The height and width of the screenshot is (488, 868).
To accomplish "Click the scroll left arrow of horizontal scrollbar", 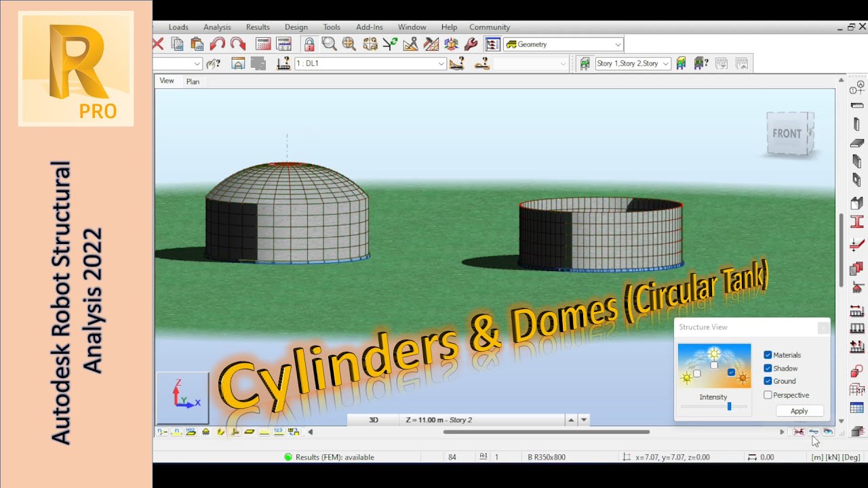I will click(x=311, y=432).
